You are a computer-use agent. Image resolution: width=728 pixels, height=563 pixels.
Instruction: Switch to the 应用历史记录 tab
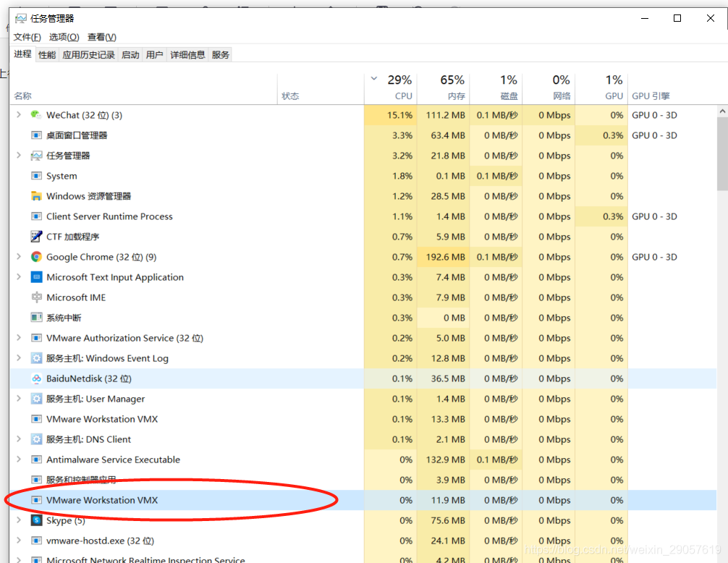pos(88,55)
